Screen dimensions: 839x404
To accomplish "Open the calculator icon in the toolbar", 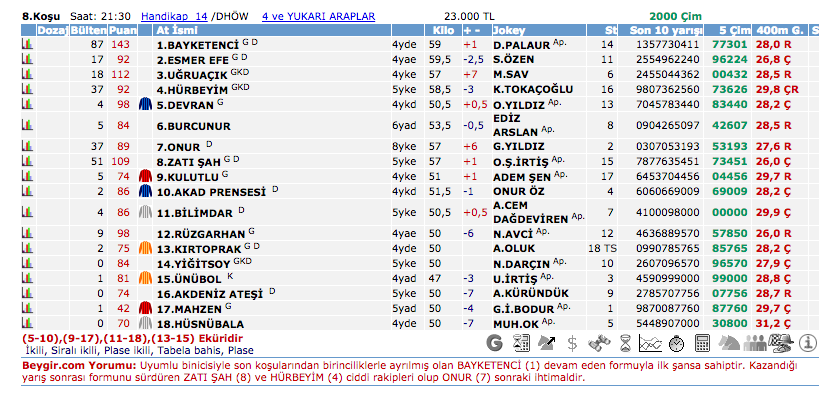I will point(702,343).
